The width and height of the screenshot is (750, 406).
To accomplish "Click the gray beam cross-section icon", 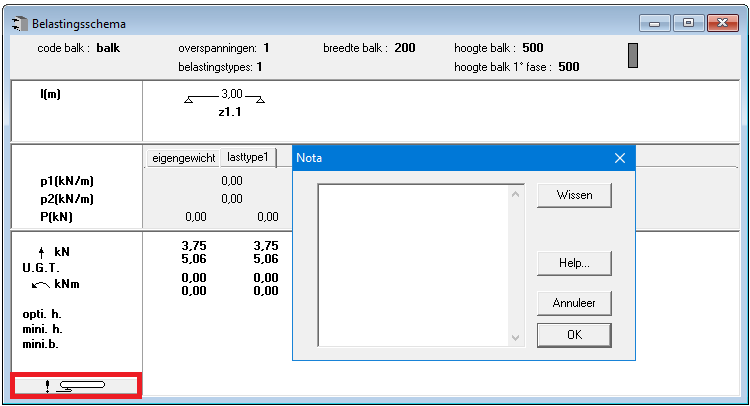I will coord(633,55).
